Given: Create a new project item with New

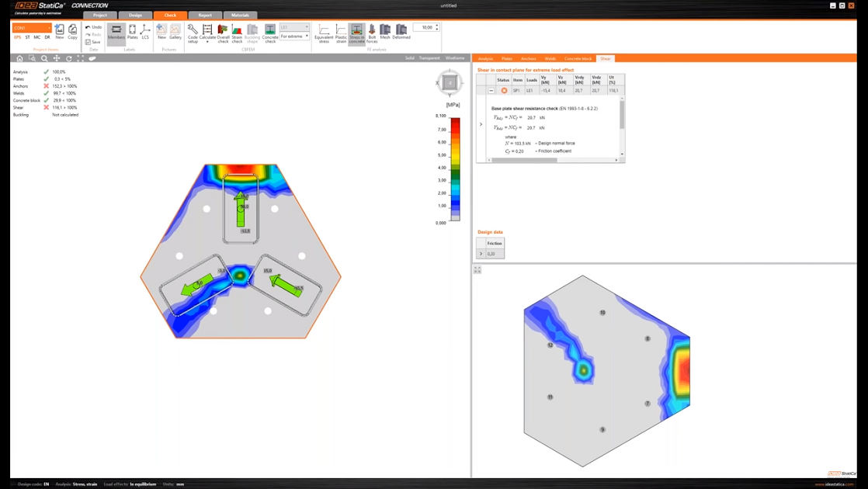Looking at the screenshot, I should tap(59, 32).
